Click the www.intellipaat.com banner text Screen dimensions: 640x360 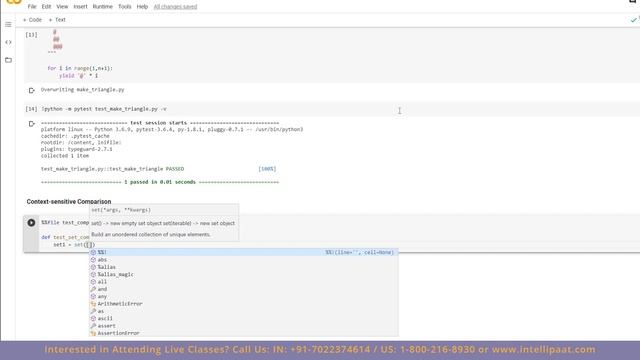(x=543, y=349)
